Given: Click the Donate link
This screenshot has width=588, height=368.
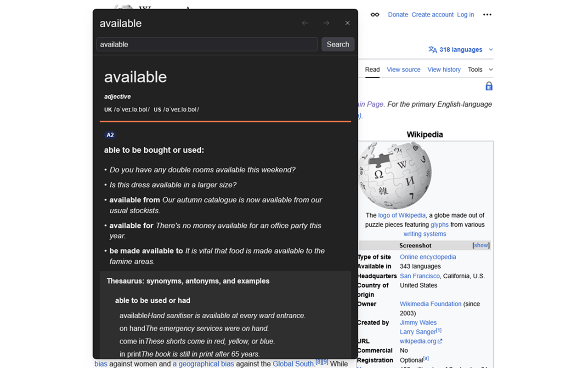Looking at the screenshot, I should tap(398, 15).
